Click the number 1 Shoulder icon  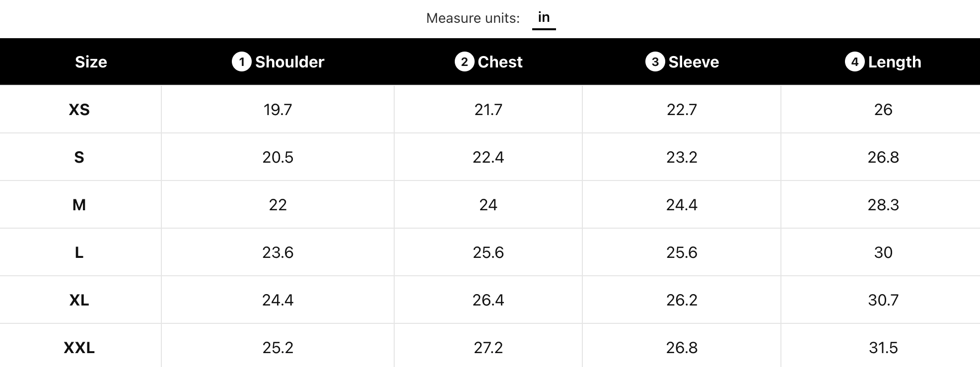pyautogui.click(x=242, y=62)
